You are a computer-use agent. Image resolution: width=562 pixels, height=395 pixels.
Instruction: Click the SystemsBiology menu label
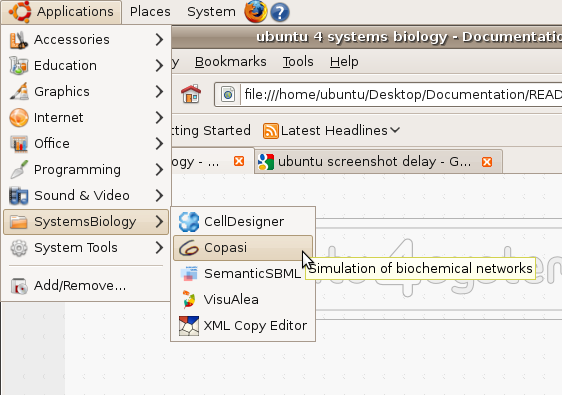pos(85,222)
